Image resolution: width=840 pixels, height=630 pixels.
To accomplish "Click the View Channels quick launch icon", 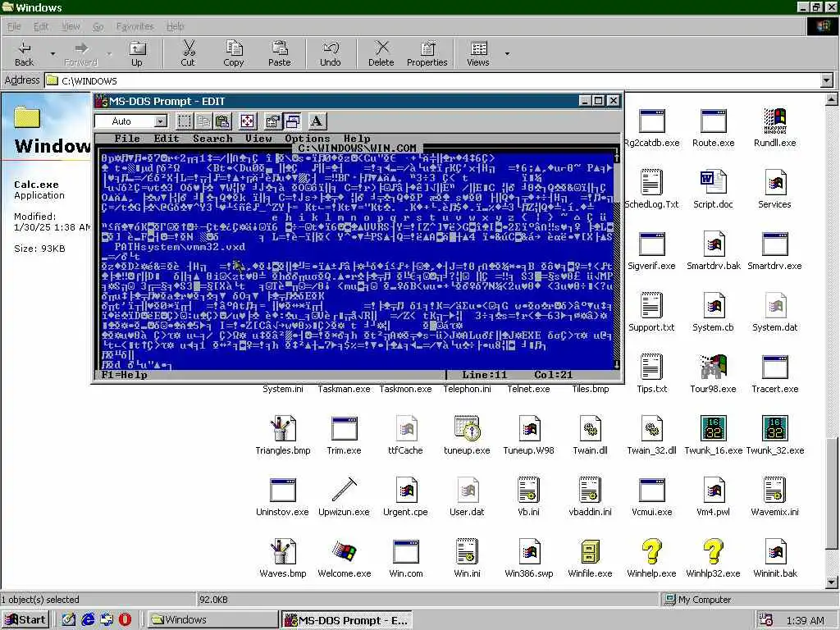I will coord(107,620).
